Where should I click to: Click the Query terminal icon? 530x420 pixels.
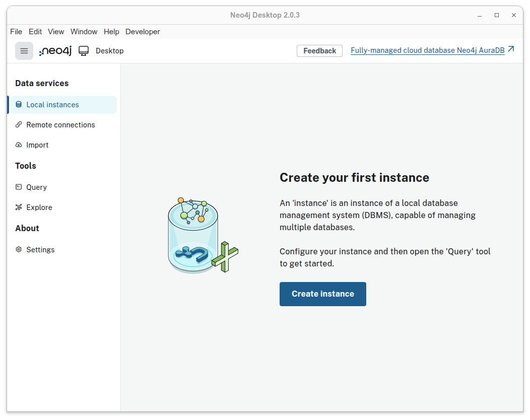click(x=19, y=187)
